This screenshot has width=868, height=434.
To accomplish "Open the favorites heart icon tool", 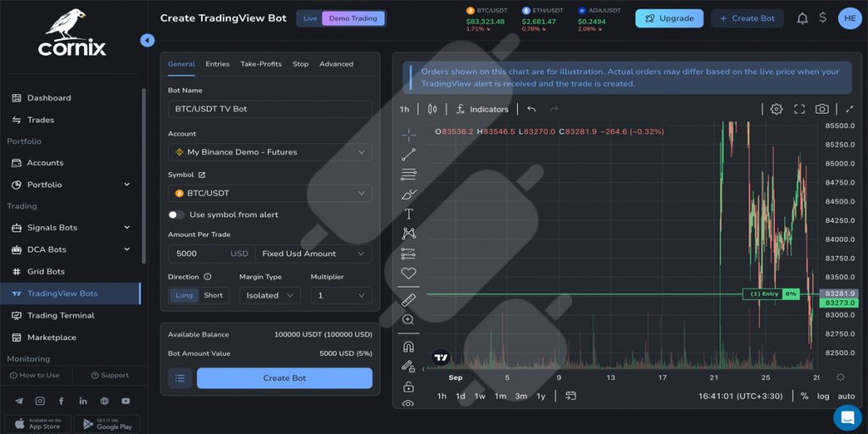I will (409, 274).
